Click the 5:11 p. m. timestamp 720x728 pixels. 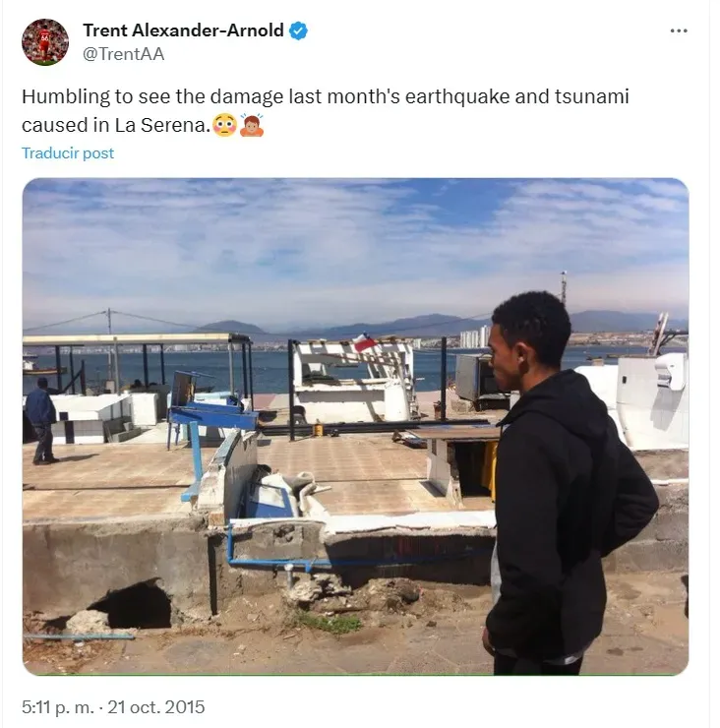click(58, 707)
